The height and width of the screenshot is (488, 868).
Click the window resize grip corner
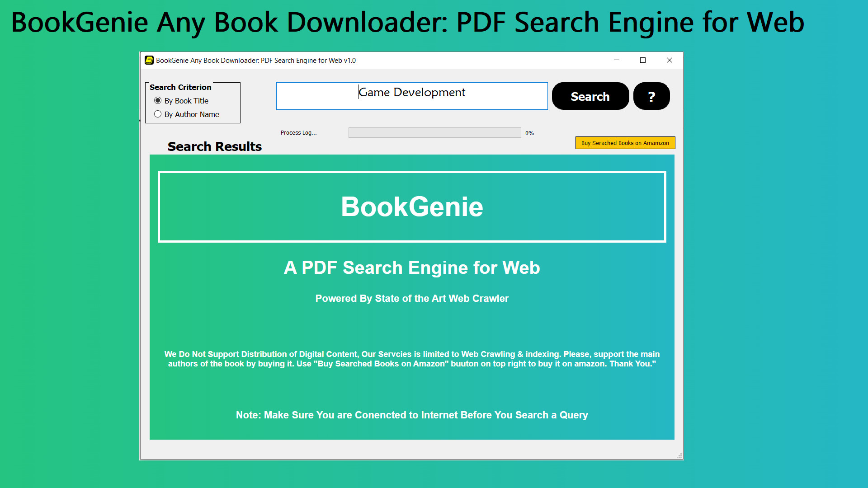(x=679, y=456)
